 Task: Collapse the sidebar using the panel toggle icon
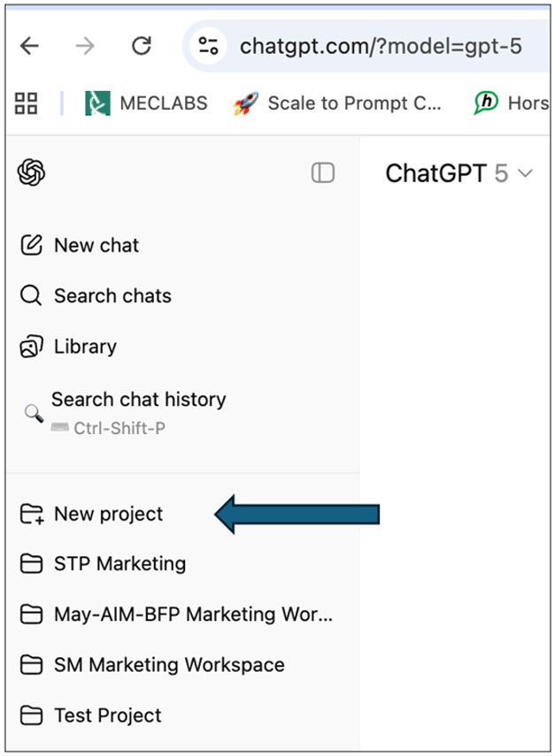click(x=323, y=172)
